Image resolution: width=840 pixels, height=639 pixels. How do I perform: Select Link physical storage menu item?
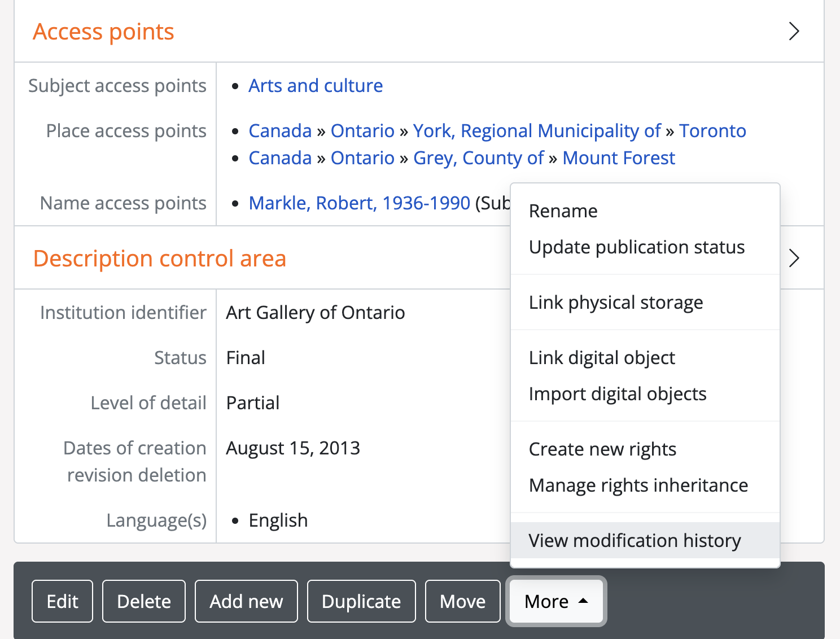[x=615, y=303]
